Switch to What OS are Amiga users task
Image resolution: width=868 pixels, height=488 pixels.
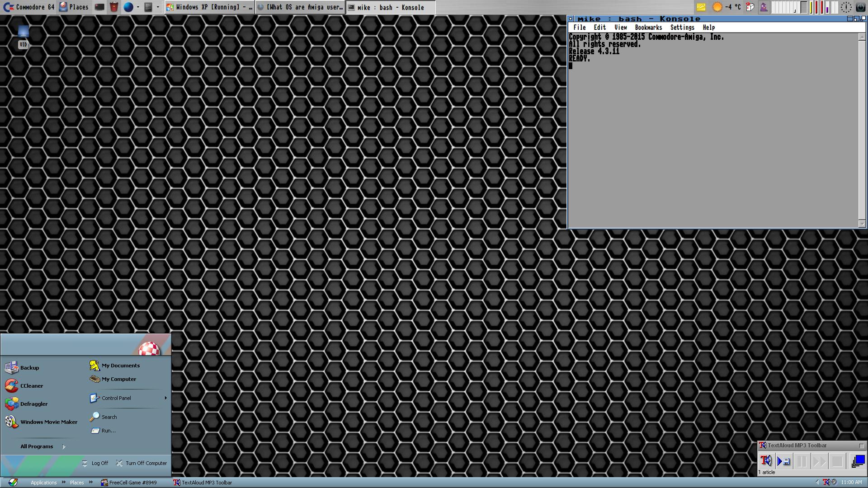pos(300,7)
